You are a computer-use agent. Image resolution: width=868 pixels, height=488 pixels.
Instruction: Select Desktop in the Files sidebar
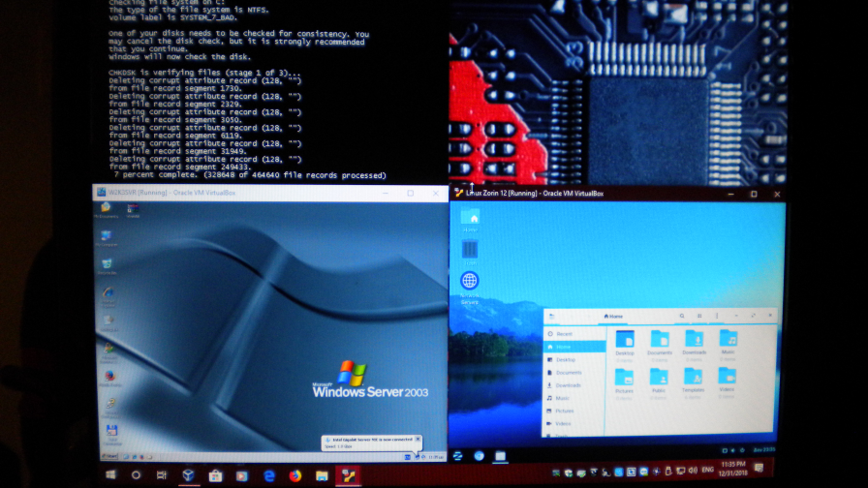click(574, 359)
